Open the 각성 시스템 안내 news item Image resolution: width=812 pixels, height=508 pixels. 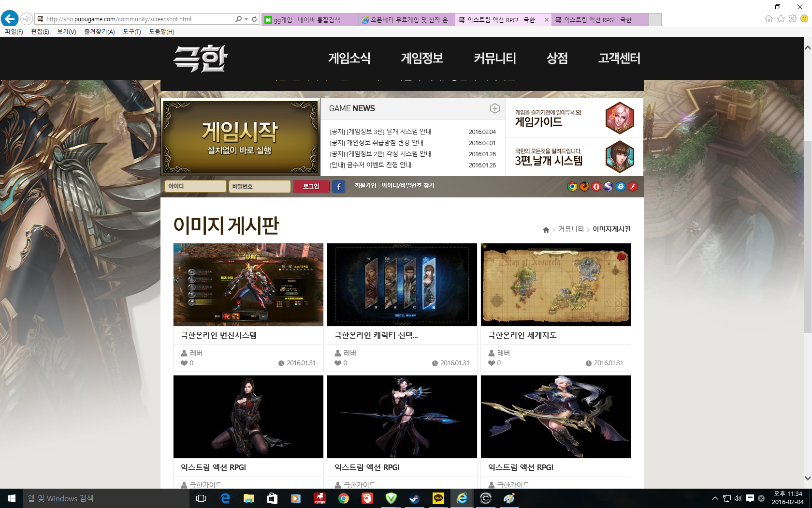click(x=381, y=154)
